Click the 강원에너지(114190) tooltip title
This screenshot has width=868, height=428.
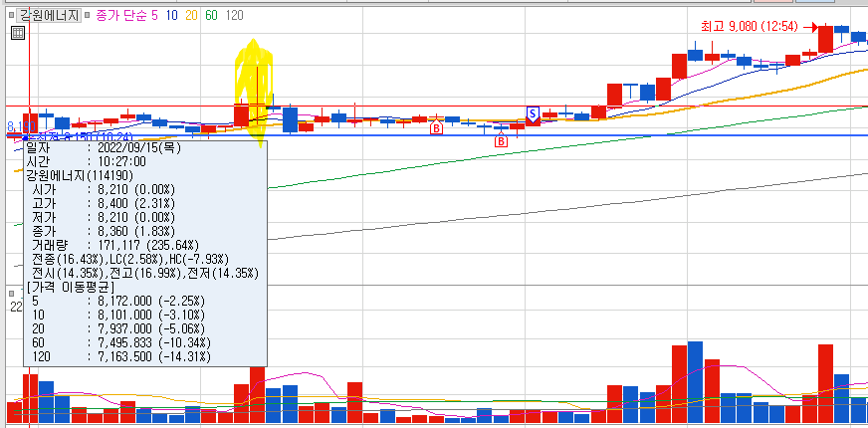click(80, 175)
